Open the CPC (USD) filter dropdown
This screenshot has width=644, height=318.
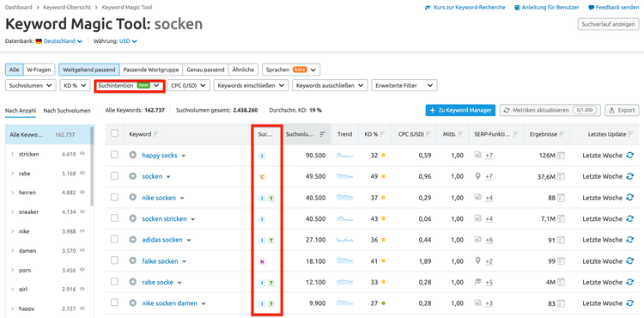point(188,85)
